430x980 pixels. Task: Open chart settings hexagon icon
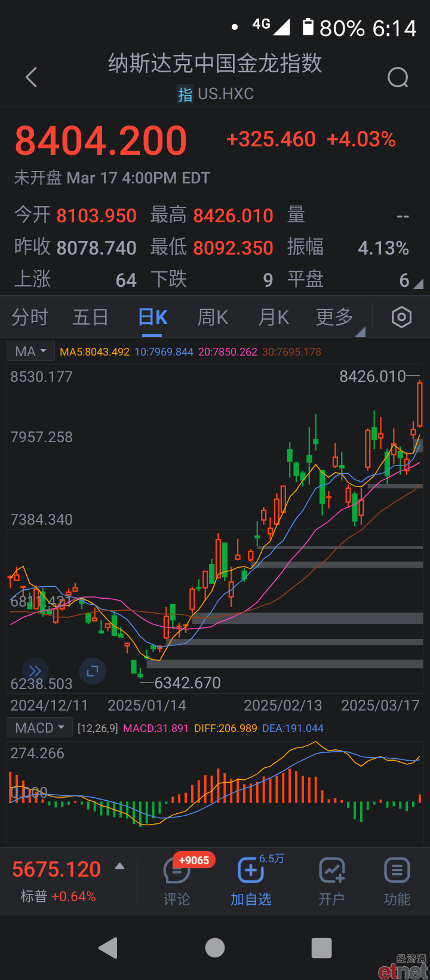point(401,317)
